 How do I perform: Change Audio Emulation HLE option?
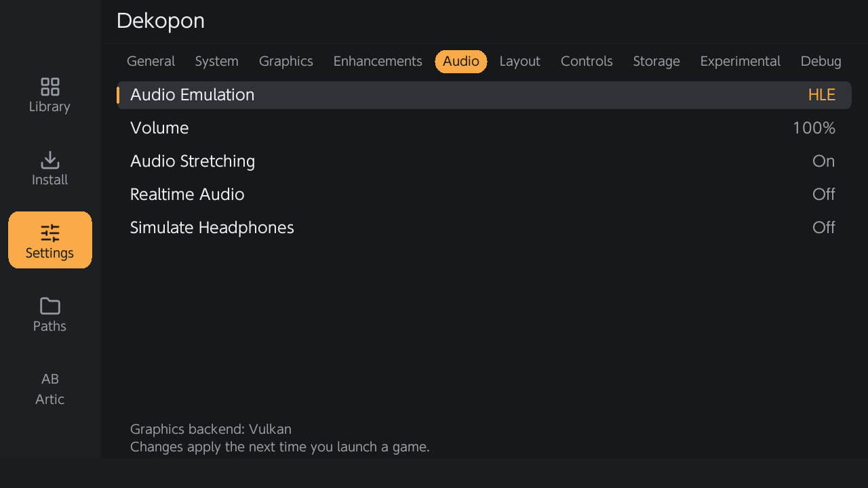821,95
